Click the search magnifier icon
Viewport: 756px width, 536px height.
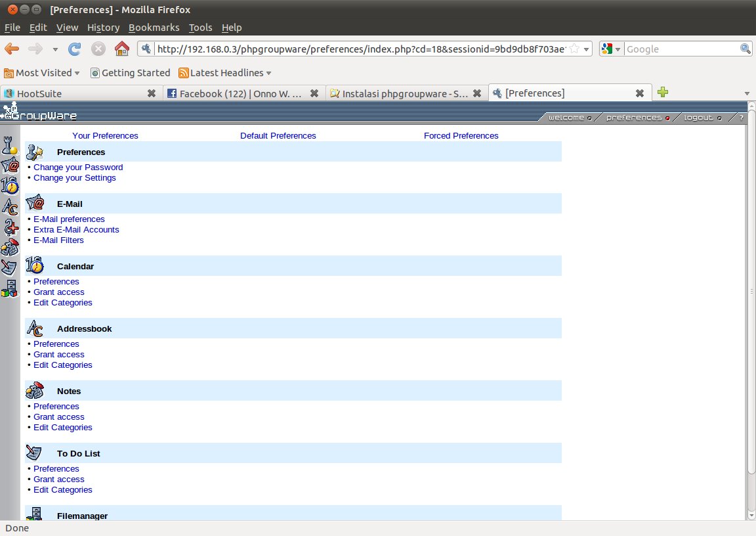tap(745, 49)
